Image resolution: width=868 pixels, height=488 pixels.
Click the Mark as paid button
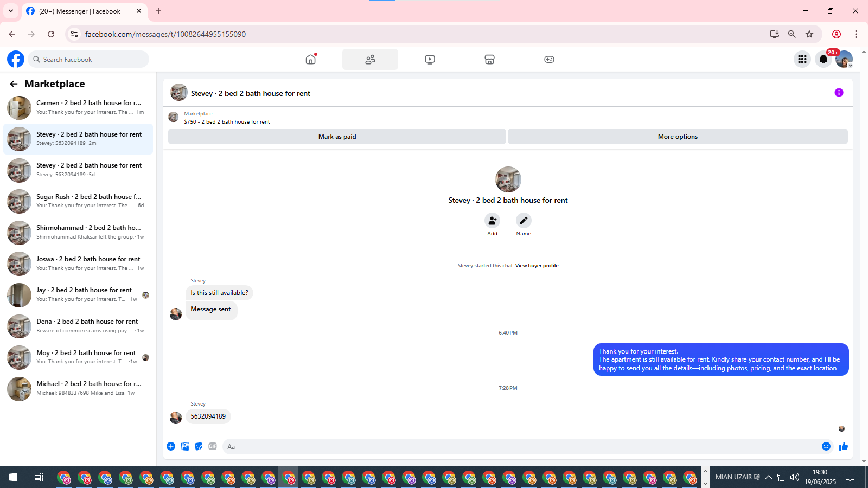tap(337, 137)
